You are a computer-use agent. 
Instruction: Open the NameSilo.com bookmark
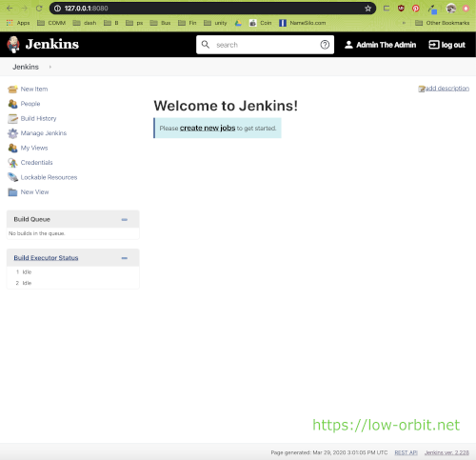(303, 23)
